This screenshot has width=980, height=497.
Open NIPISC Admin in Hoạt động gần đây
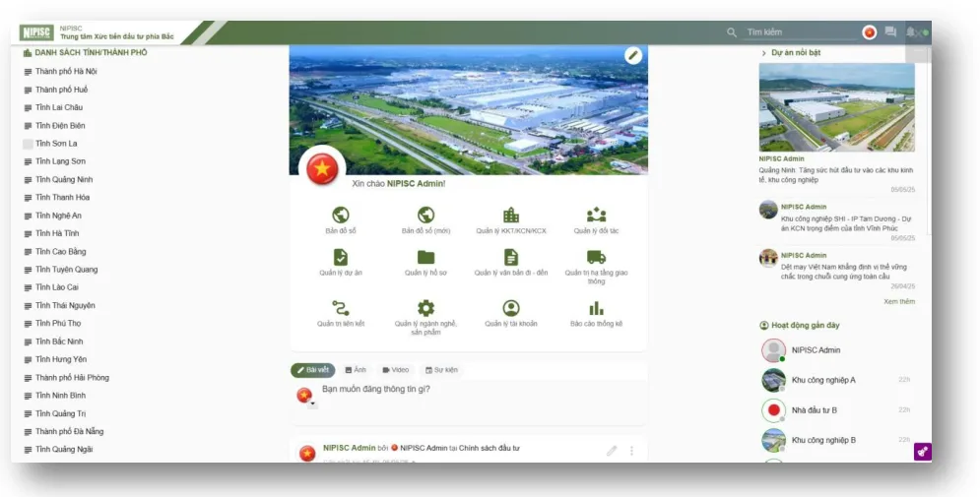[x=816, y=350]
